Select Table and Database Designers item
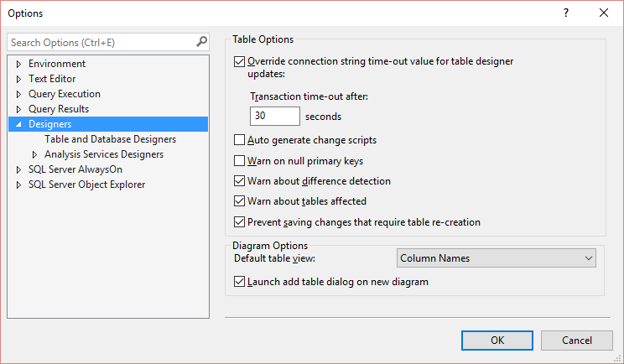The width and height of the screenshot is (624, 364). point(110,139)
